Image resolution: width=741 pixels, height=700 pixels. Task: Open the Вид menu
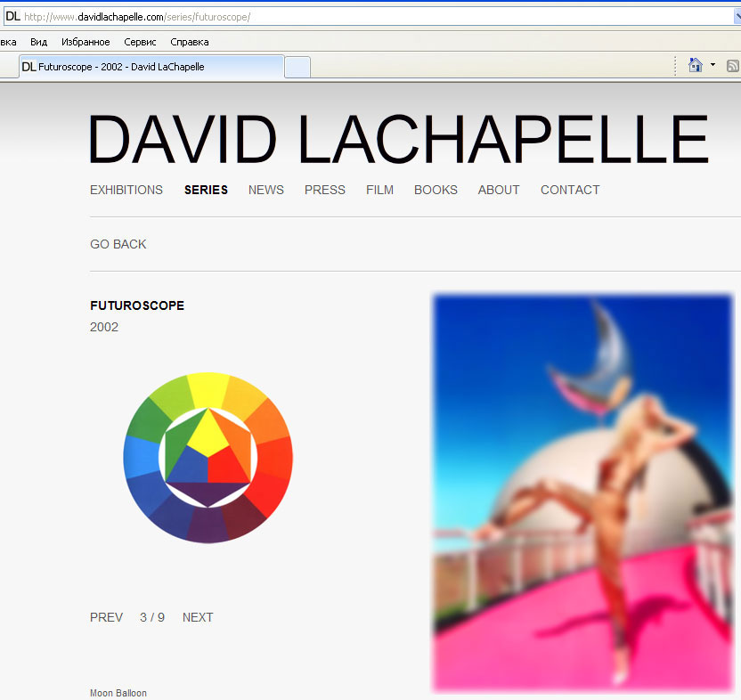(39, 42)
